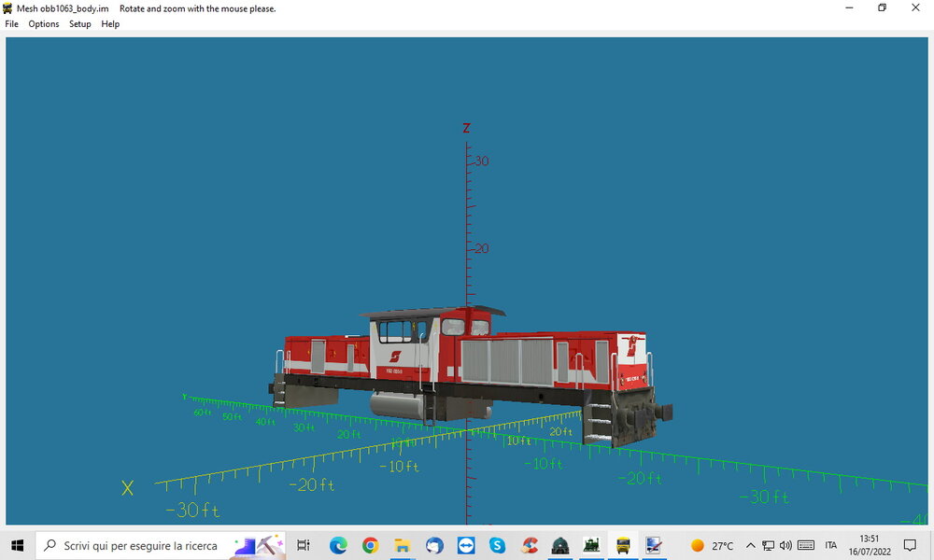
Task: Open File Explorer from taskbar
Action: pos(403,545)
